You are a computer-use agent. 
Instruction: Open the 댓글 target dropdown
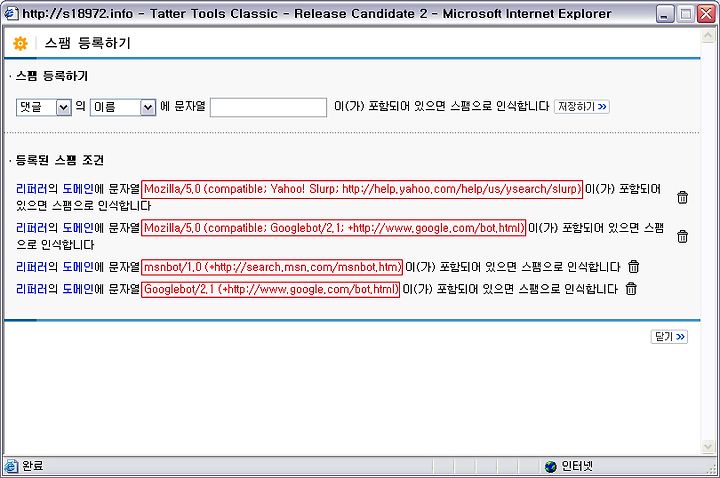(44, 107)
